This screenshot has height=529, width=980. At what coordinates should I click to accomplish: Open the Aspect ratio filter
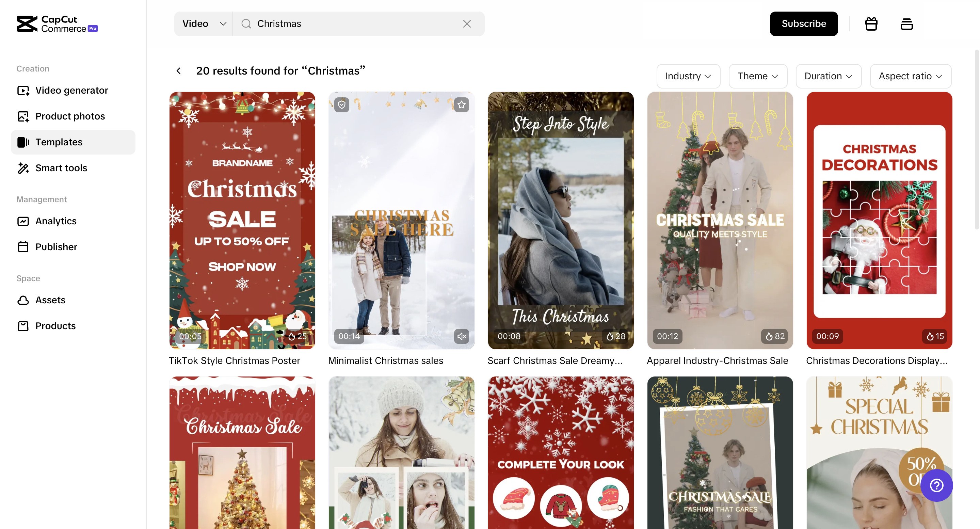click(x=910, y=76)
